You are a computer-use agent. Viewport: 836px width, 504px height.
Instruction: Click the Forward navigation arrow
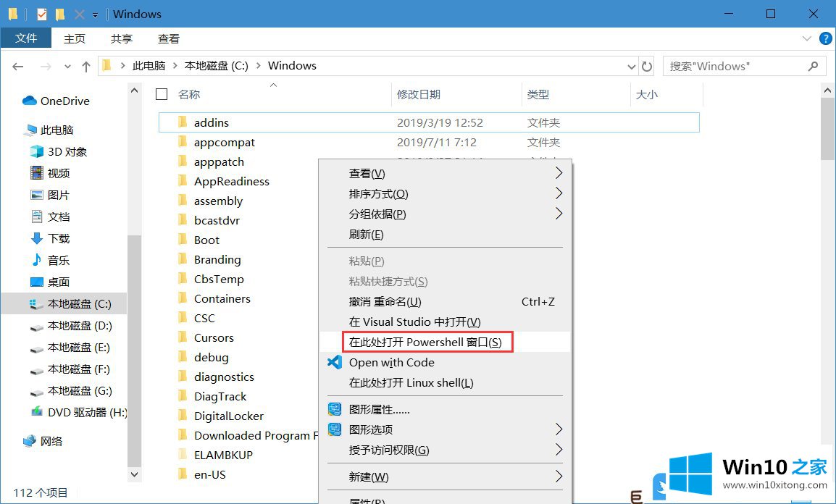coord(46,67)
